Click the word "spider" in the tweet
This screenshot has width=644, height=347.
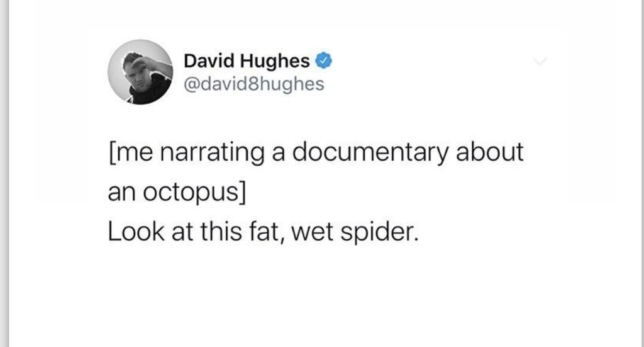(x=377, y=232)
